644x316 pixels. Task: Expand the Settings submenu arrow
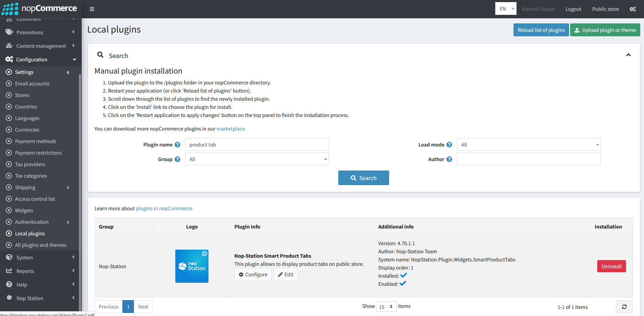coord(68,72)
